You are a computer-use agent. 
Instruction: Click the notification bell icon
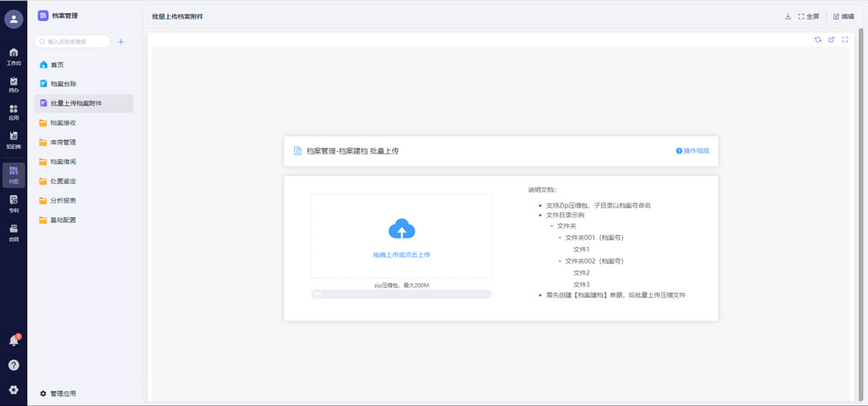coord(14,340)
